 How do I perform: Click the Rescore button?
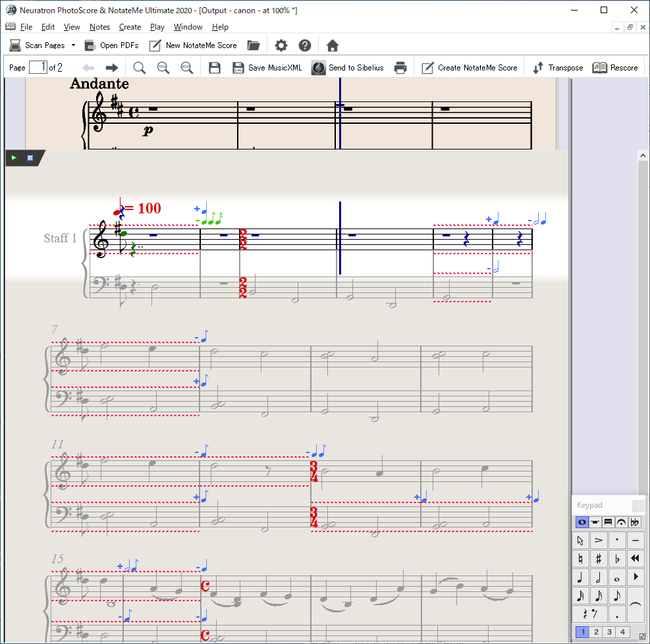tap(615, 68)
